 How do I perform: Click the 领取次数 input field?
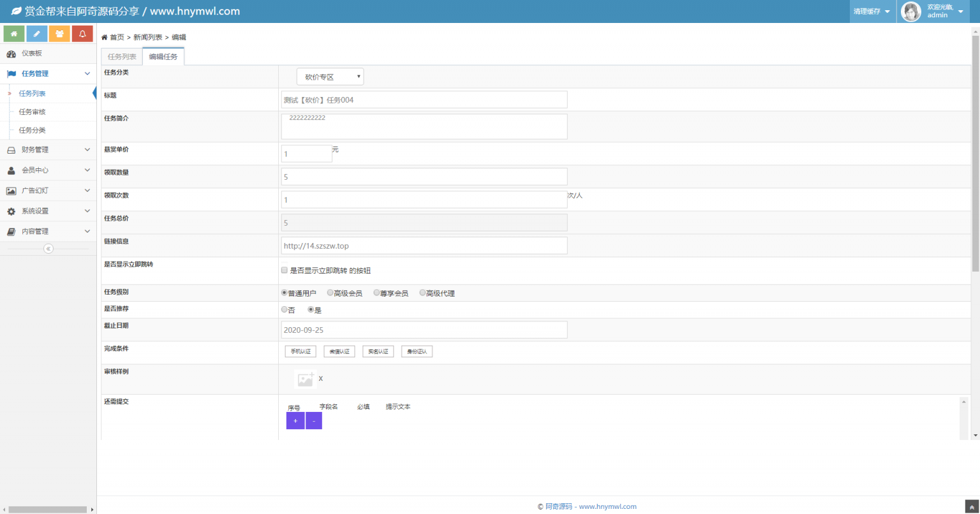424,200
